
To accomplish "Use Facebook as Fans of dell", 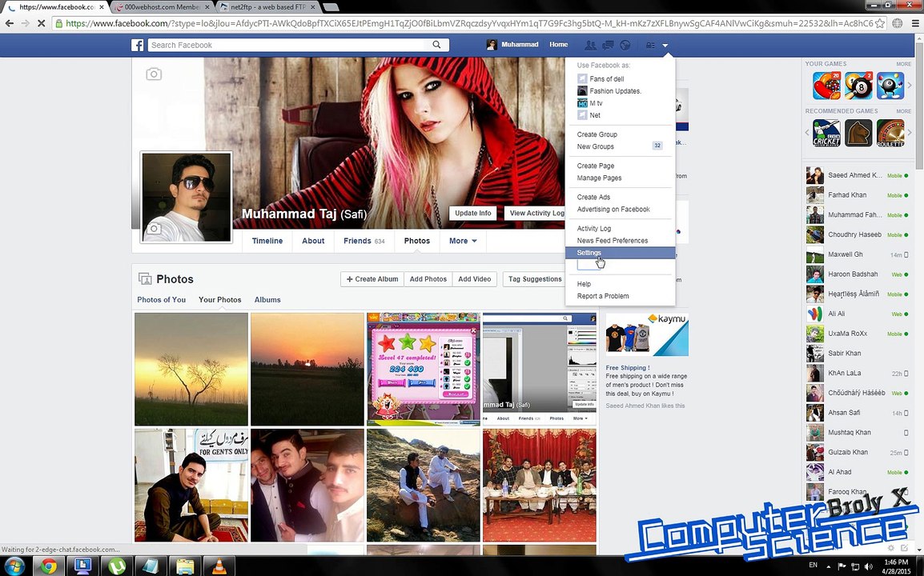I will click(606, 78).
